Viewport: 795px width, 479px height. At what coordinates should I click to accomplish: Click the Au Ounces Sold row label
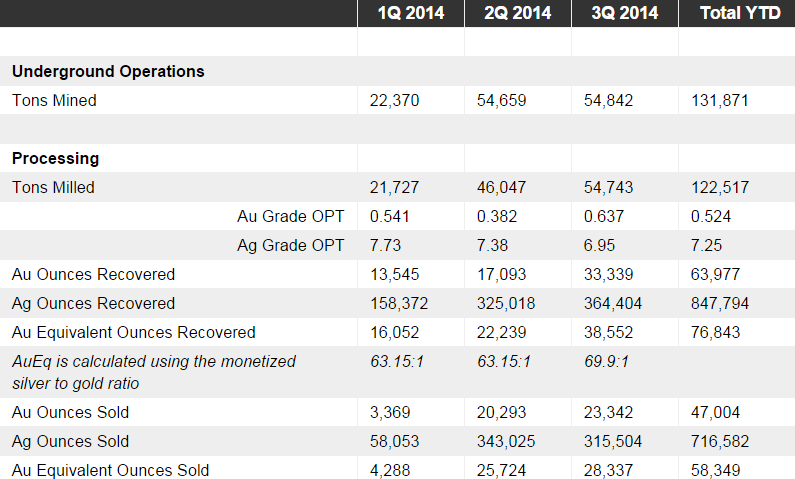click(70, 412)
